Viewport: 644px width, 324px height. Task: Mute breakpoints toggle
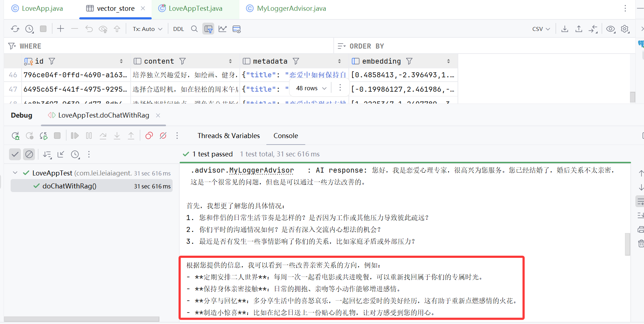pos(163,136)
